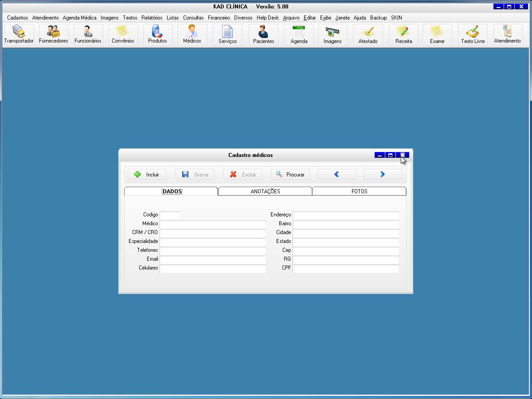Click the Atestado toolbar icon
The height and width of the screenshot is (399, 532).
tap(368, 35)
